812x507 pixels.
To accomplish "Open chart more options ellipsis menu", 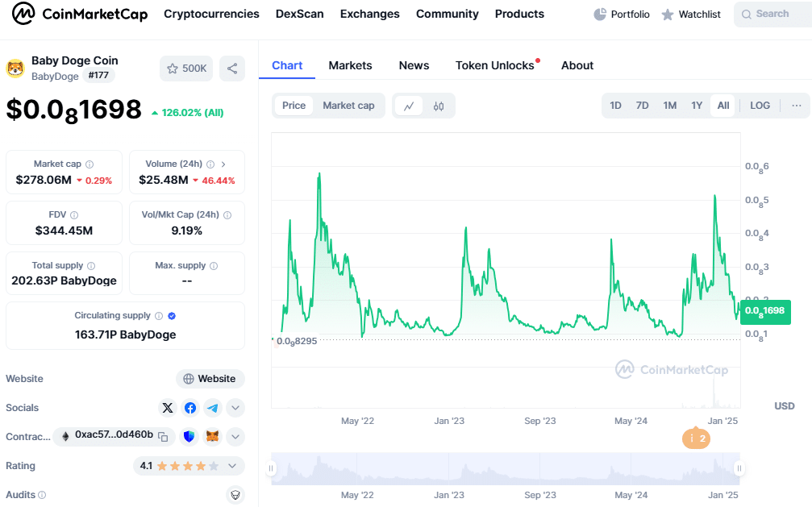I will pos(797,106).
